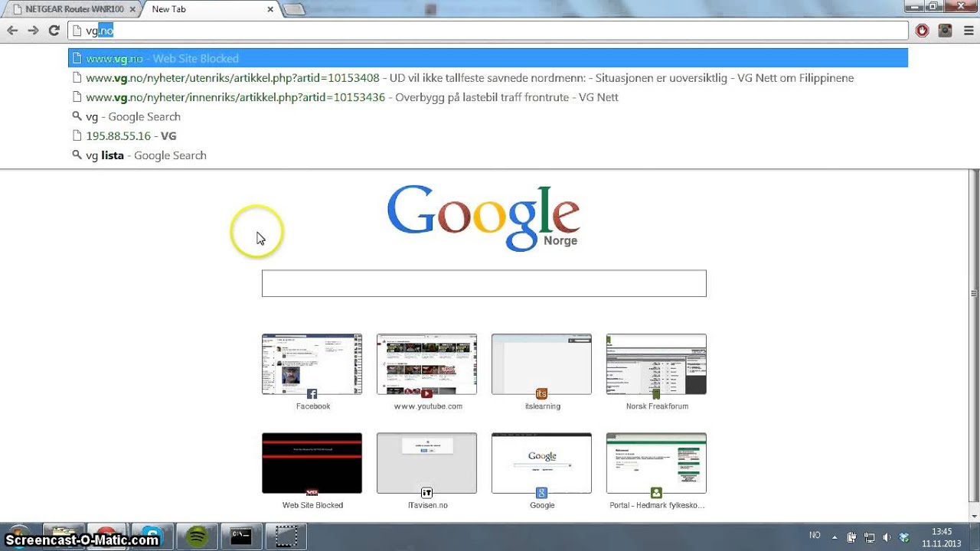Reload the page with refresh icon
The height and width of the screenshot is (551, 980).
pos(54,31)
